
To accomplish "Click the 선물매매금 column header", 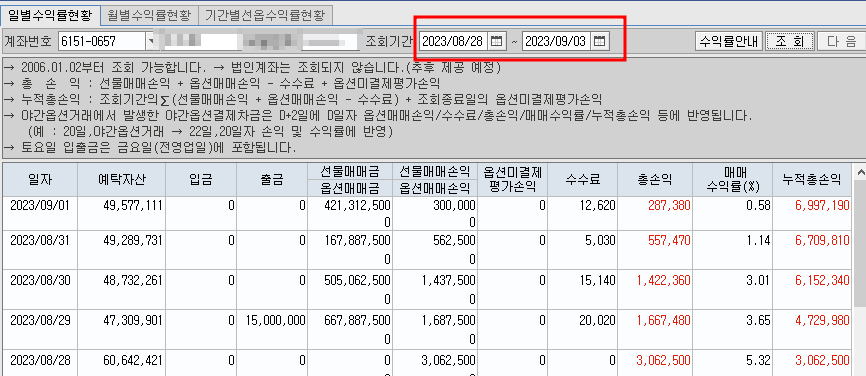I will pyautogui.click(x=350, y=171).
